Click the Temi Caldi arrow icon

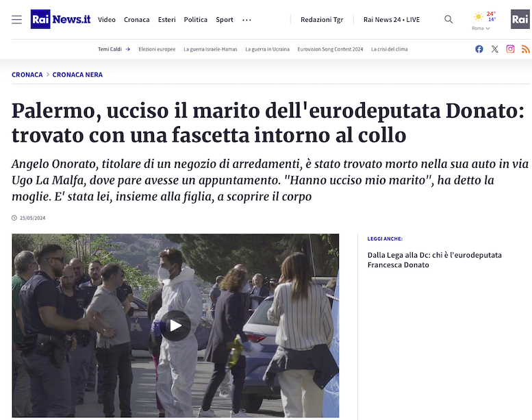click(128, 49)
